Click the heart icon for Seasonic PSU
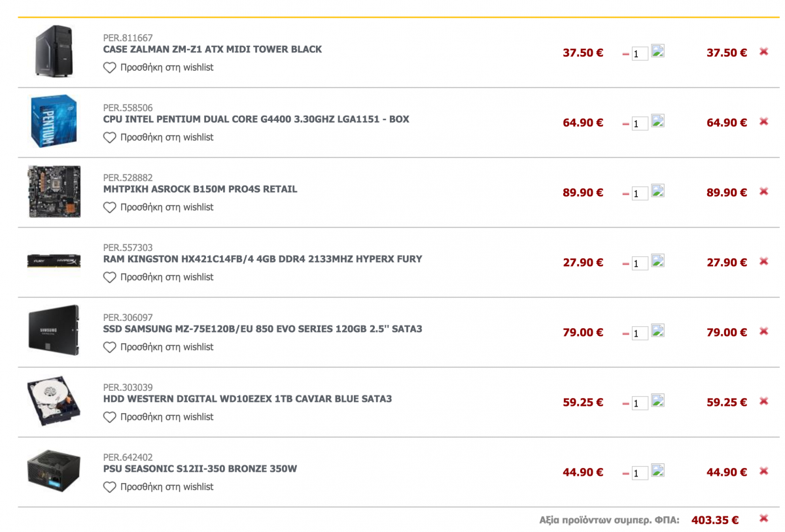 (109, 487)
